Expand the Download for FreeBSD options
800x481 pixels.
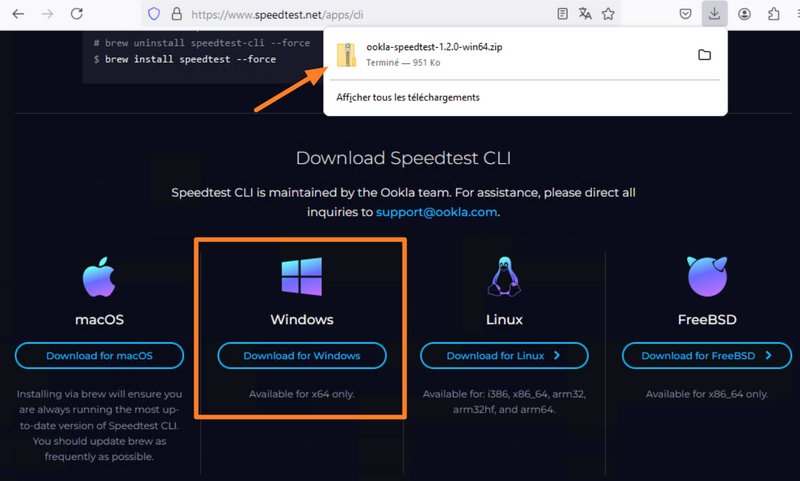tap(707, 356)
